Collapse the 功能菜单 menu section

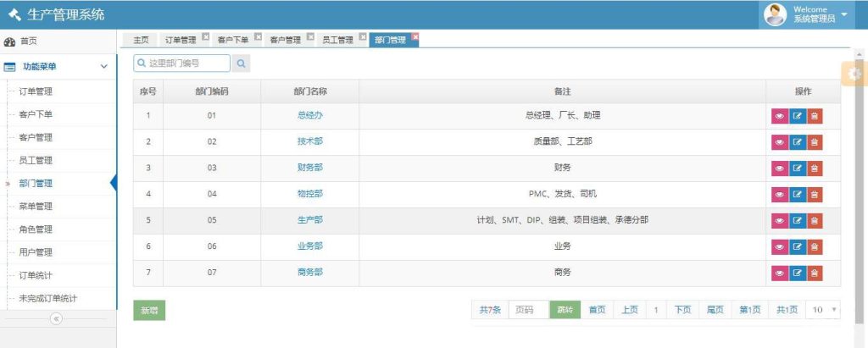click(103, 66)
